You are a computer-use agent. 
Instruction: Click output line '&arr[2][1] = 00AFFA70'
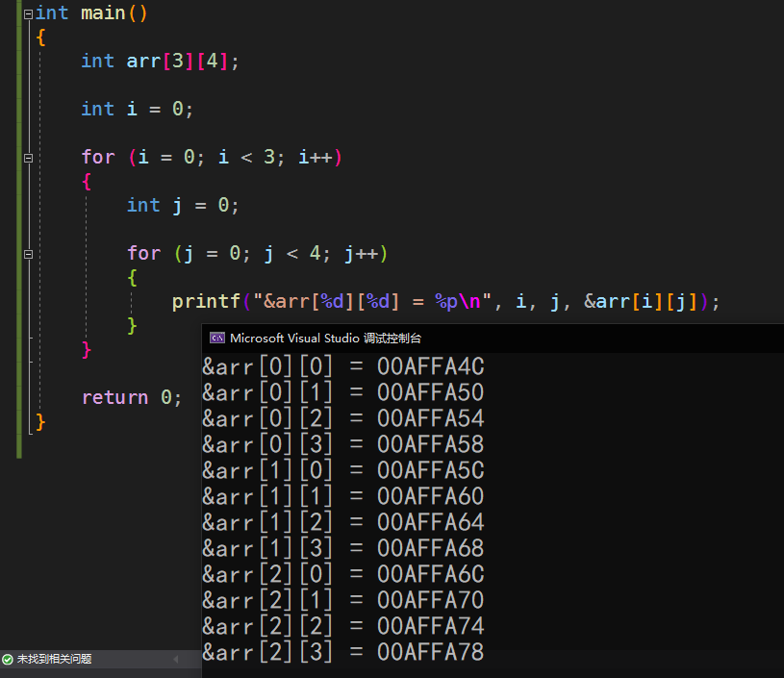[x=343, y=600]
